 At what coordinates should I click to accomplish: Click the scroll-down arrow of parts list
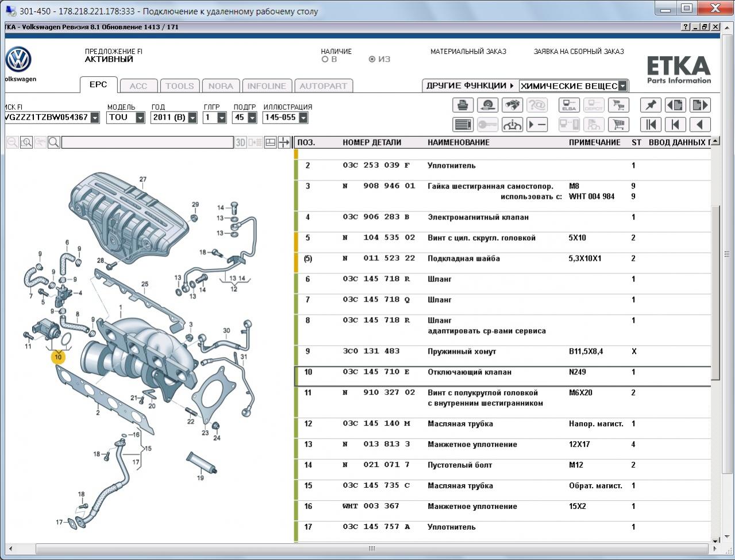715,540
